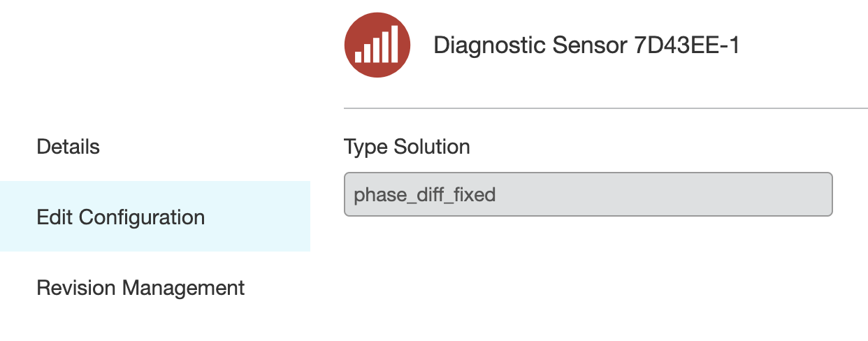The image size is (868, 341).
Task: Click the phase_diff_fixed input field
Action: click(588, 194)
